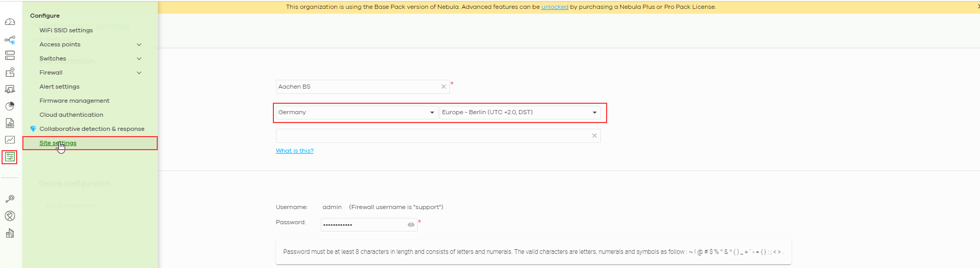Open the Germany country dropdown

coord(356,113)
